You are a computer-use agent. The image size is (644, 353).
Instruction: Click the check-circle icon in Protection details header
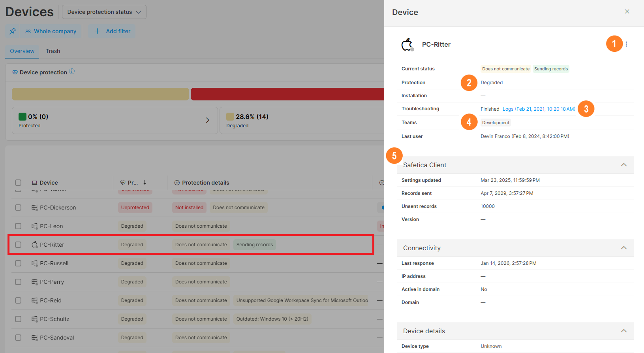pyautogui.click(x=177, y=183)
